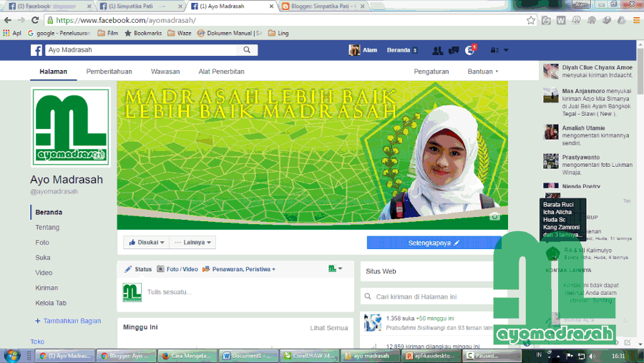The image size is (644, 363).
Task: Go forward in browser
Action: pos(21,20)
